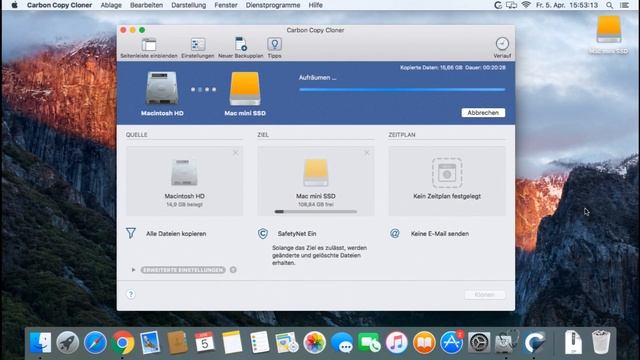Open Finder from the Dock

click(x=40, y=342)
